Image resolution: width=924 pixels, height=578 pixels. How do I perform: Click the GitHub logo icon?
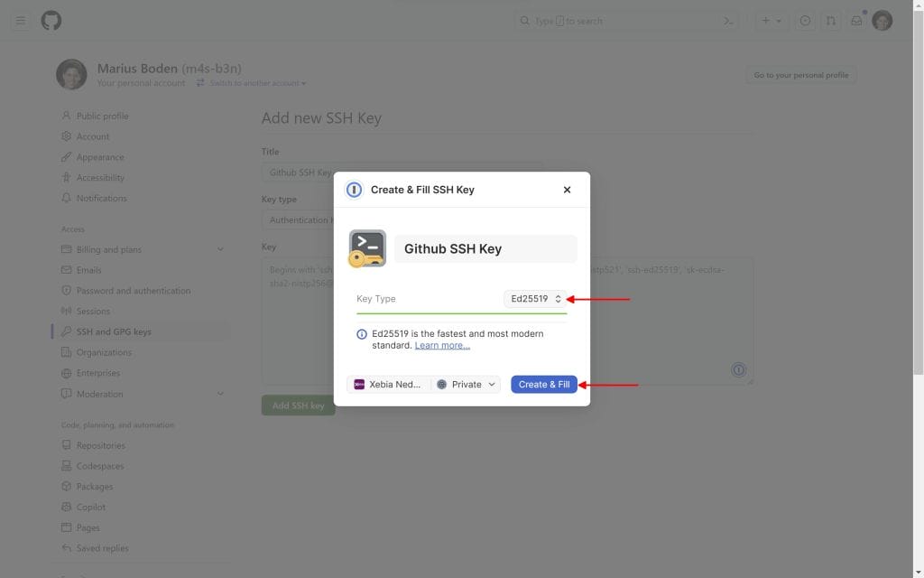(x=51, y=21)
